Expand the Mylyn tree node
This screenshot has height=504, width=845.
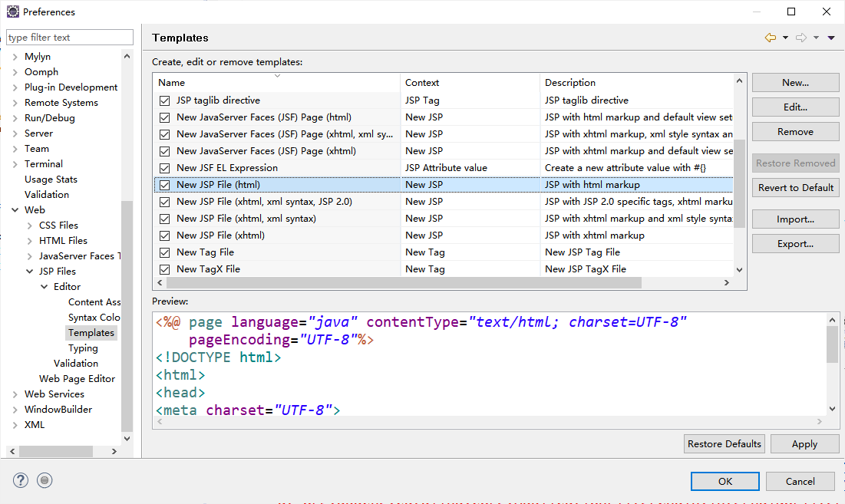point(15,57)
